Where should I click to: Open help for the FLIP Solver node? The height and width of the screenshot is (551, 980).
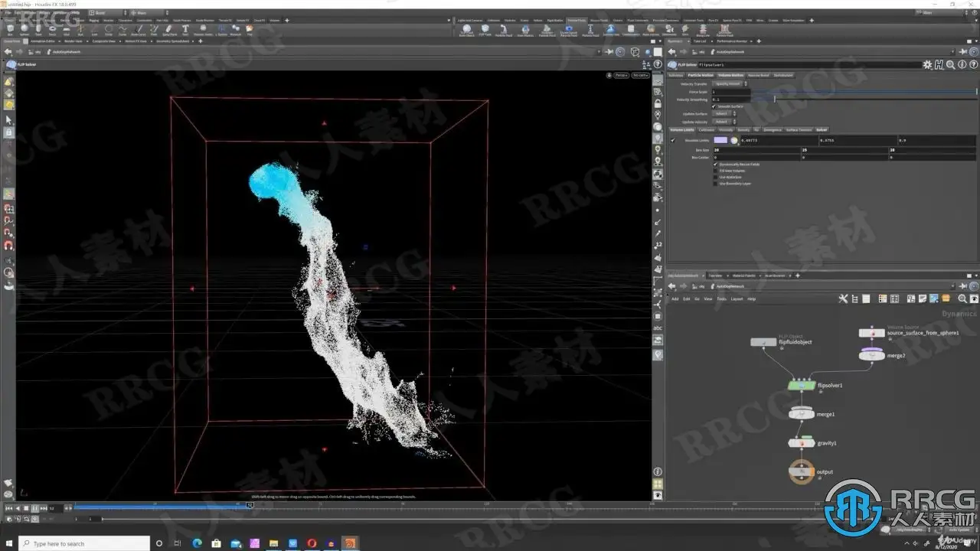(x=972, y=65)
